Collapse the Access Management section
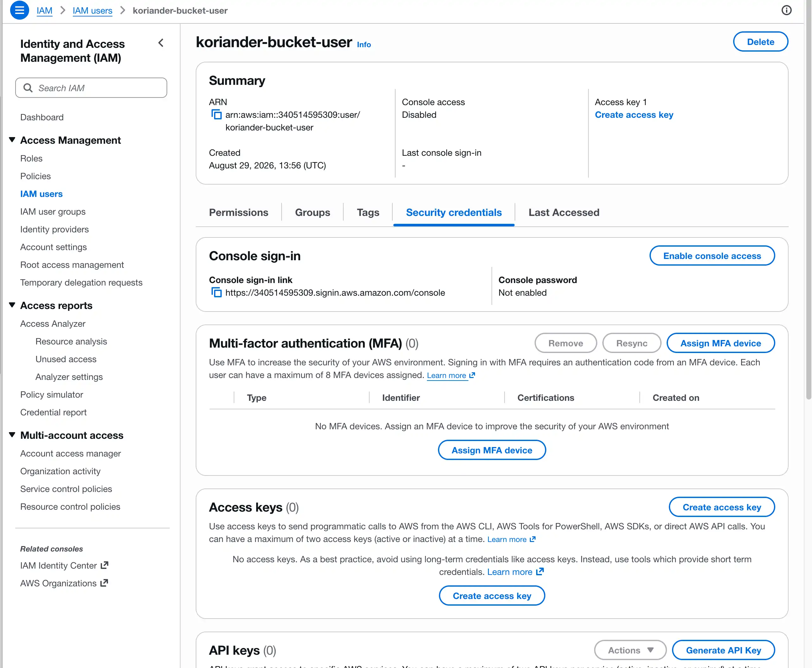The image size is (812, 668). point(12,140)
